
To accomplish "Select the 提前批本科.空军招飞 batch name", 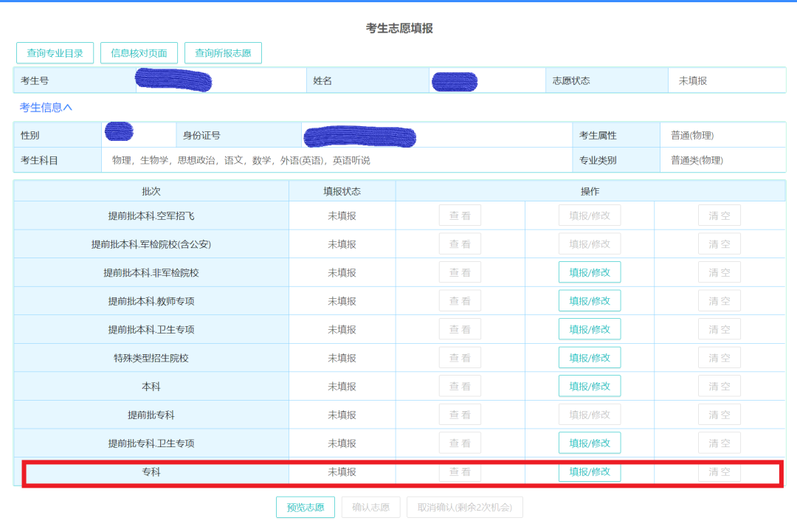I will (x=151, y=216).
